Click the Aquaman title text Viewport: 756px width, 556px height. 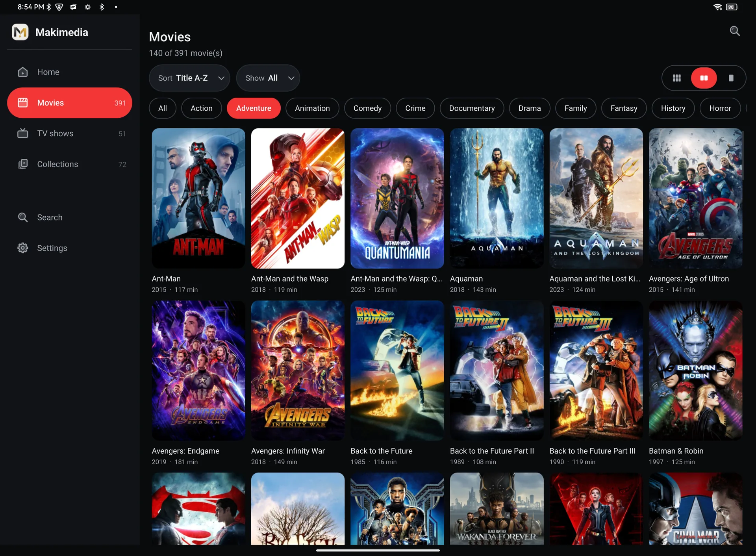(466, 279)
